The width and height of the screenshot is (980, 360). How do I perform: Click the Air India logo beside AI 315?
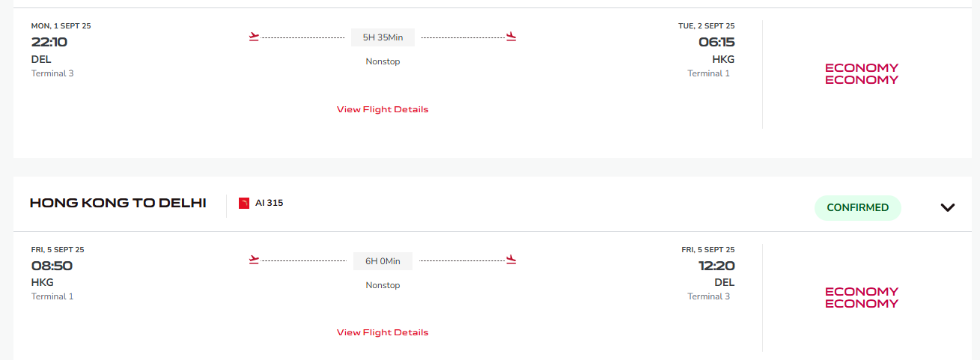[x=244, y=203]
